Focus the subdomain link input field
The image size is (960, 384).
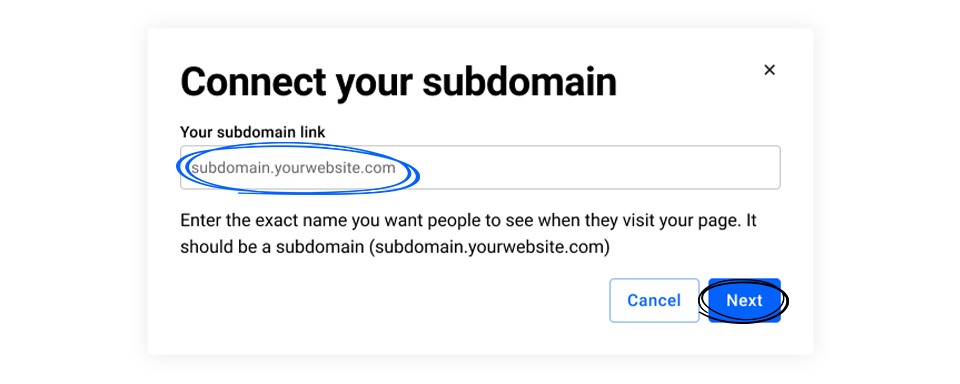[480, 167]
